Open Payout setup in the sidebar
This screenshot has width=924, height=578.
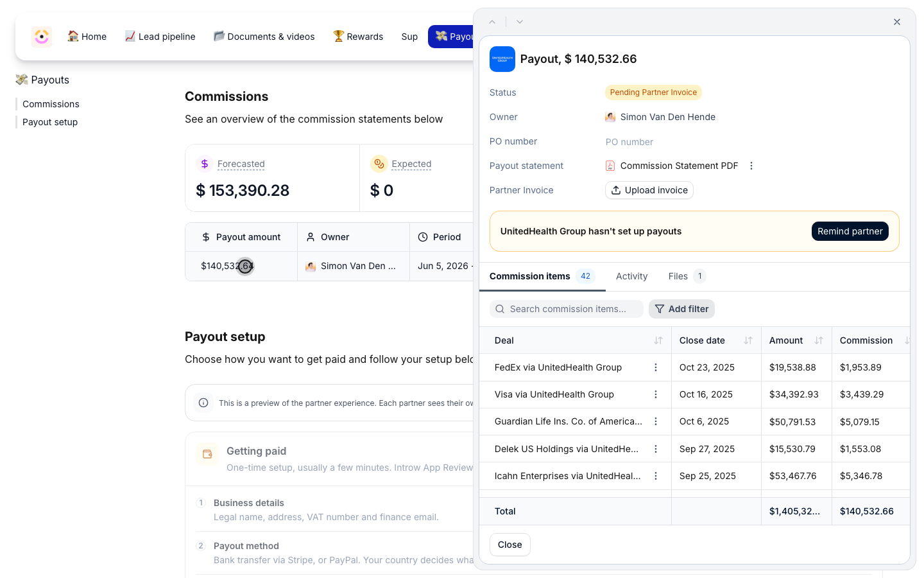pyautogui.click(x=50, y=122)
